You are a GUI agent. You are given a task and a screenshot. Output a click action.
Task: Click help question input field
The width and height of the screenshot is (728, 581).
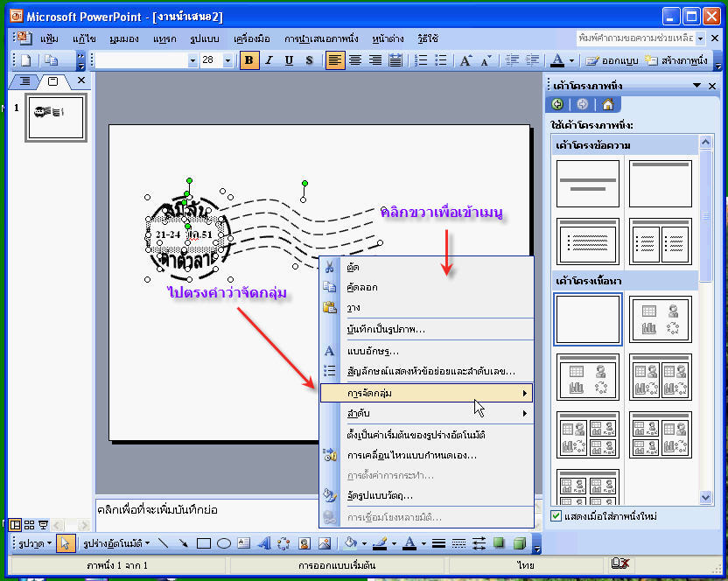coord(636,38)
